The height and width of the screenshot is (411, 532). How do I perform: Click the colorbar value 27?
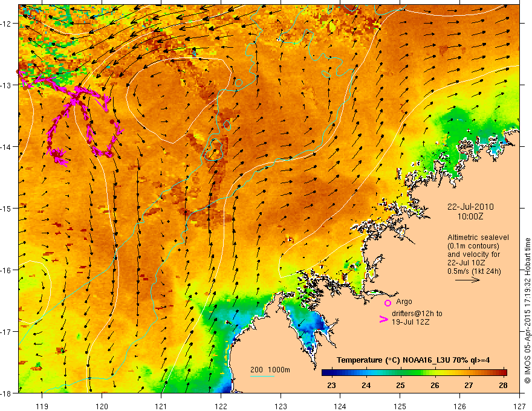(469, 385)
